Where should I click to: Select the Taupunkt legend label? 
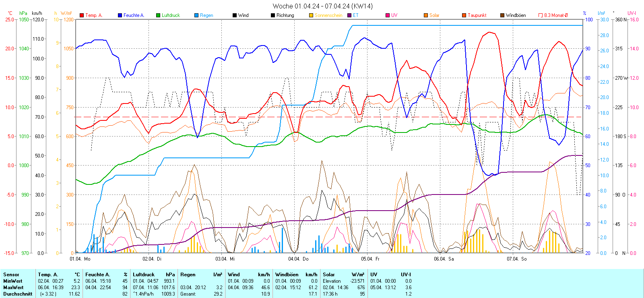(x=477, y=15)
